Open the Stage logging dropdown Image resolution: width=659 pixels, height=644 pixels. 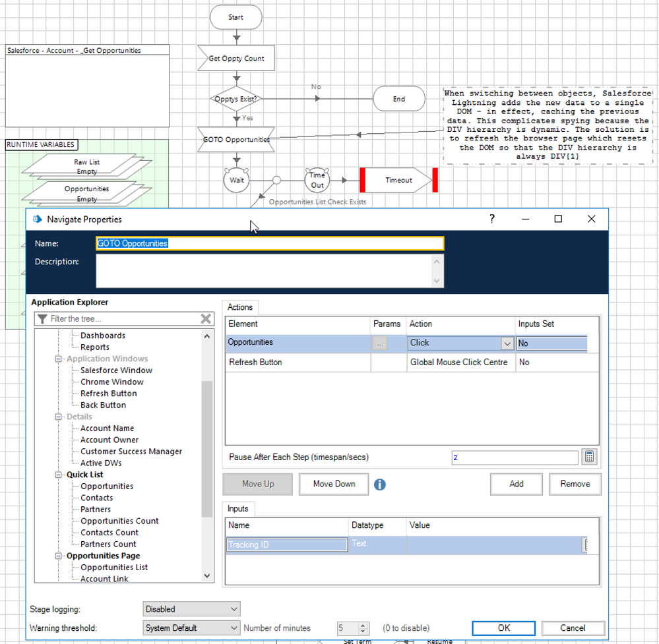[191, 609]
